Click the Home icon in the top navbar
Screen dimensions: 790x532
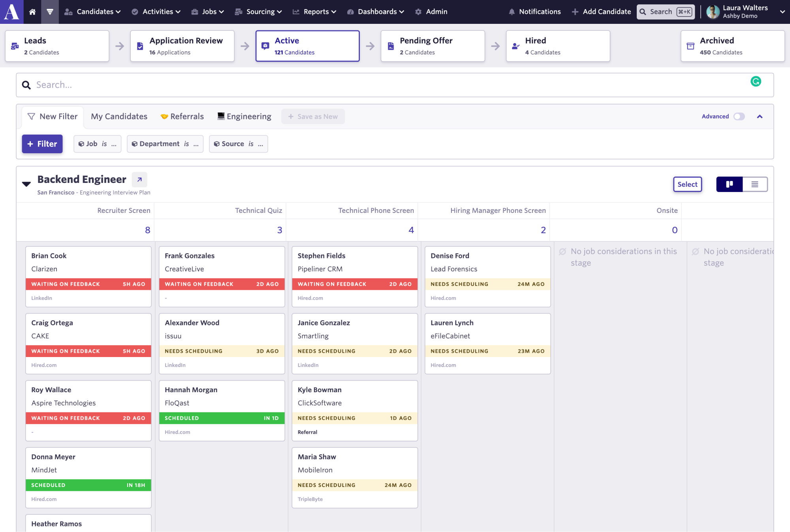[x=32, y=12]
